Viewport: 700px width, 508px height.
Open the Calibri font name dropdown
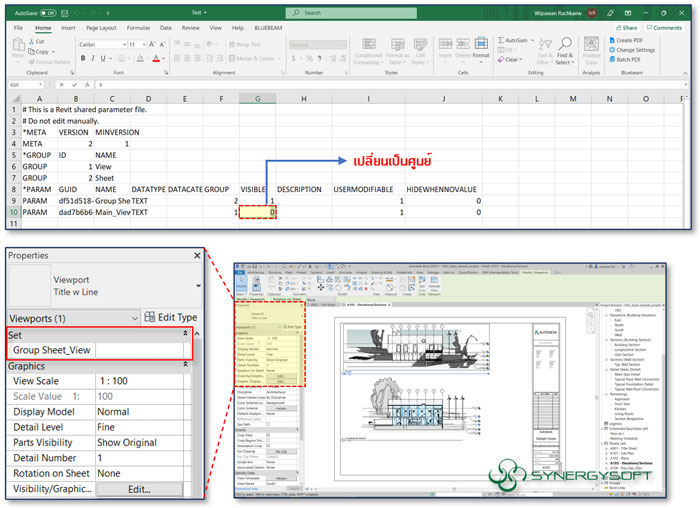(124, 44)
